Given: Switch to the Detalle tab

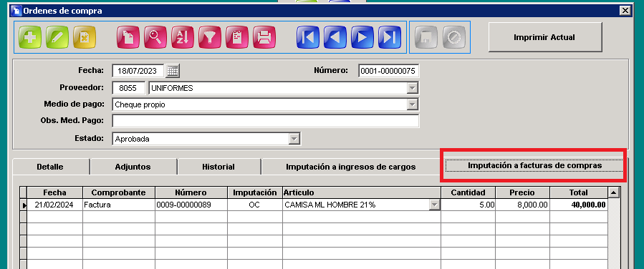Looking at the screenshot, I should click(x=50, y=167).
